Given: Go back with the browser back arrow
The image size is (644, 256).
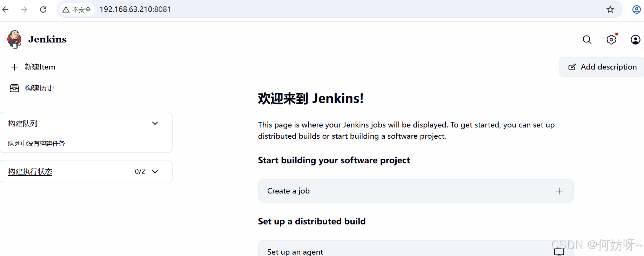Looking at the screenshot, I should coord(6,9).
